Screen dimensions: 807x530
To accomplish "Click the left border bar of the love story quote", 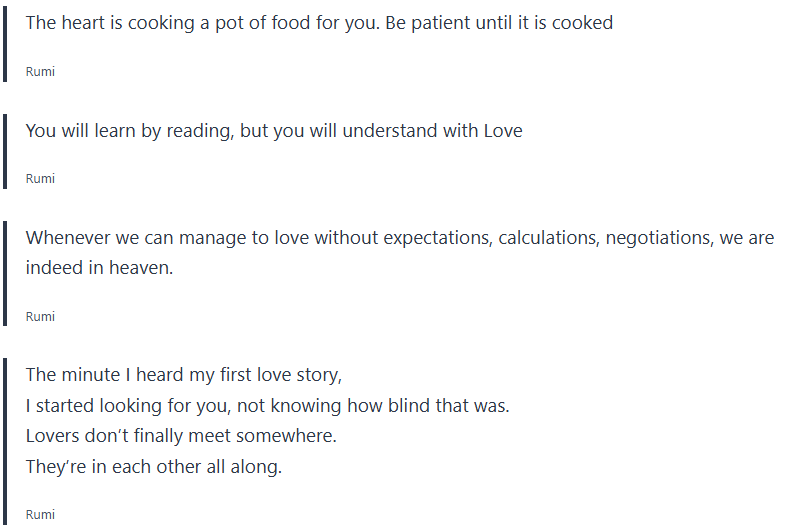I will 4,441.
